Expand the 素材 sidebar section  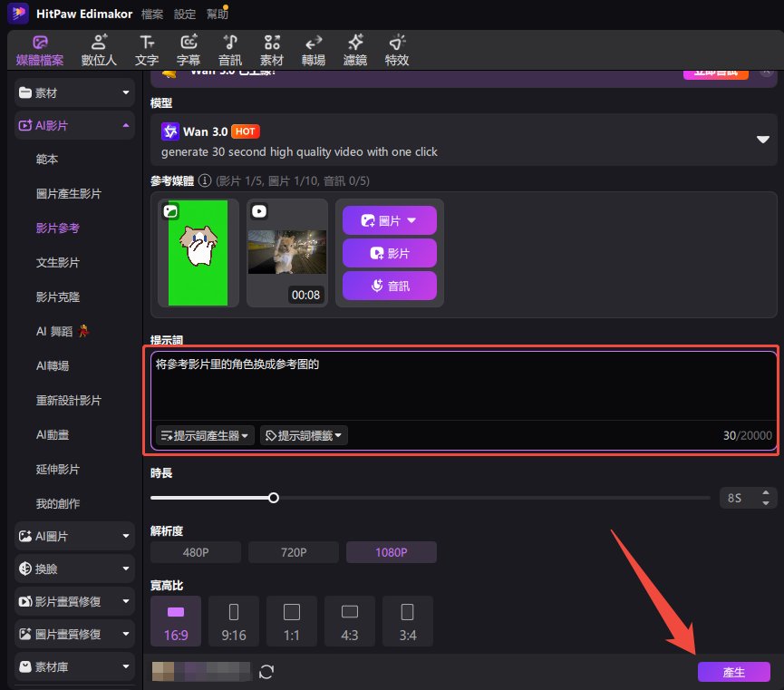pos(74,92)
